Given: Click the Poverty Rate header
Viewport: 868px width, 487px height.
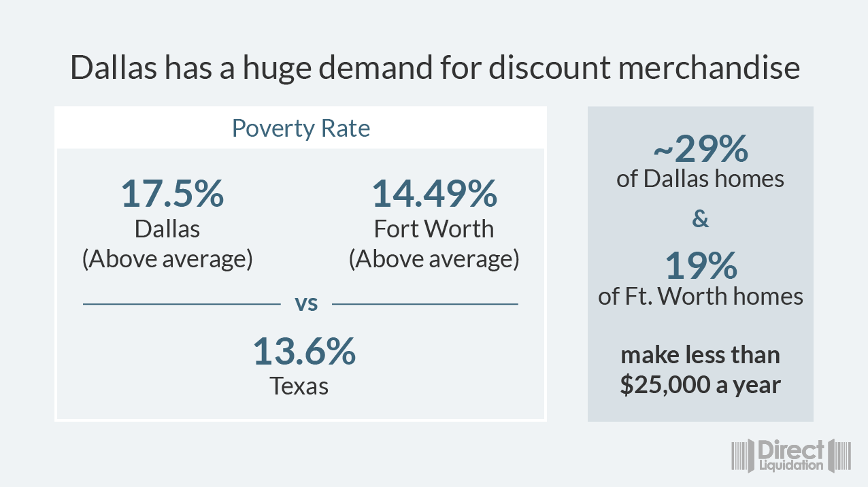Looking at the screenshot, I should [x=301, y=128].
